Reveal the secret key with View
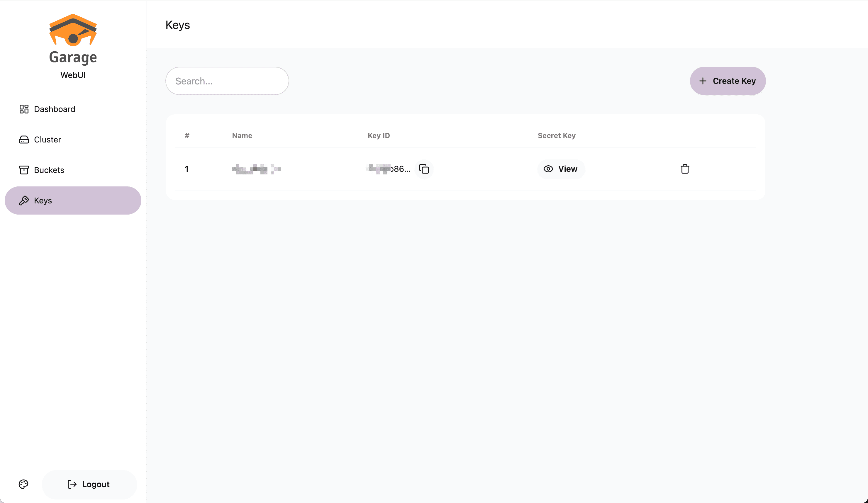 click(561, 169)
